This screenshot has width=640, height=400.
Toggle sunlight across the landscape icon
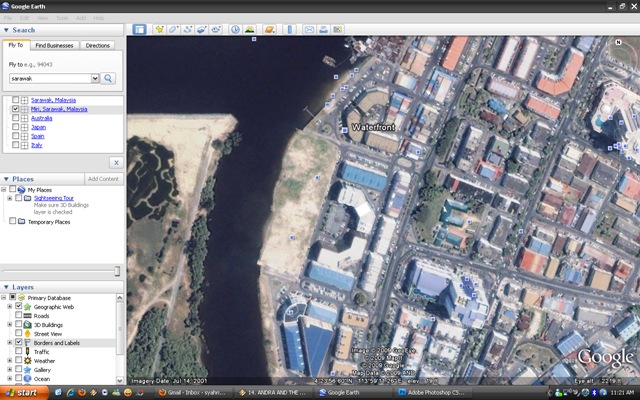pos(249,29)
